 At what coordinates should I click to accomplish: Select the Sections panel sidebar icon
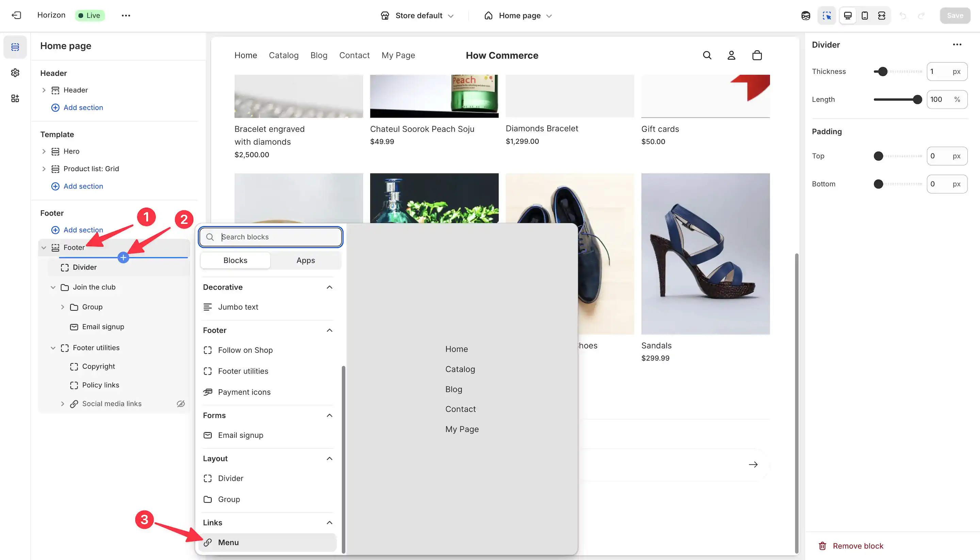coord(15,47)
